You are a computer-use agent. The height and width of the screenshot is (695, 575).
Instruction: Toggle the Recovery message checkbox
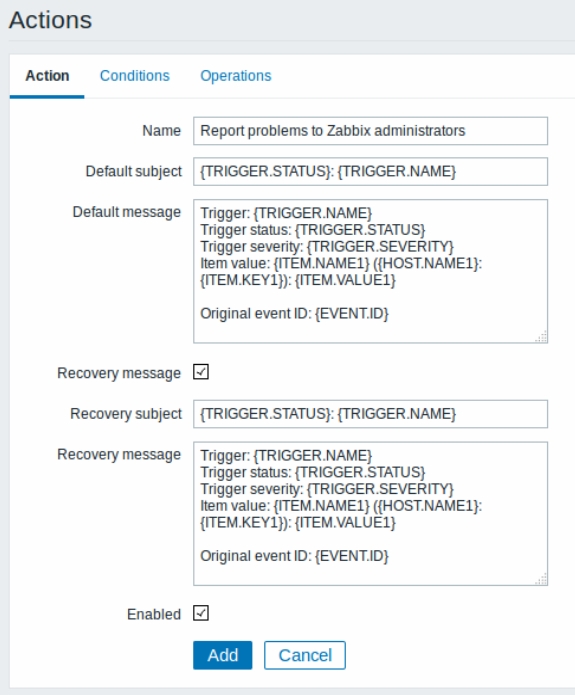[201, 372]
